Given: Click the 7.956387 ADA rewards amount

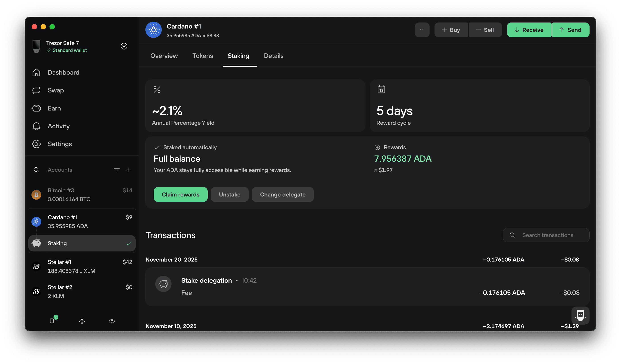Looking at the screenshot, I should [403, 159].
